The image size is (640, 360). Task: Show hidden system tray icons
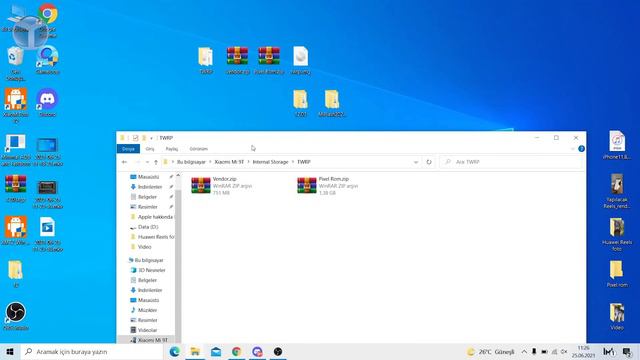coord(524,352)
